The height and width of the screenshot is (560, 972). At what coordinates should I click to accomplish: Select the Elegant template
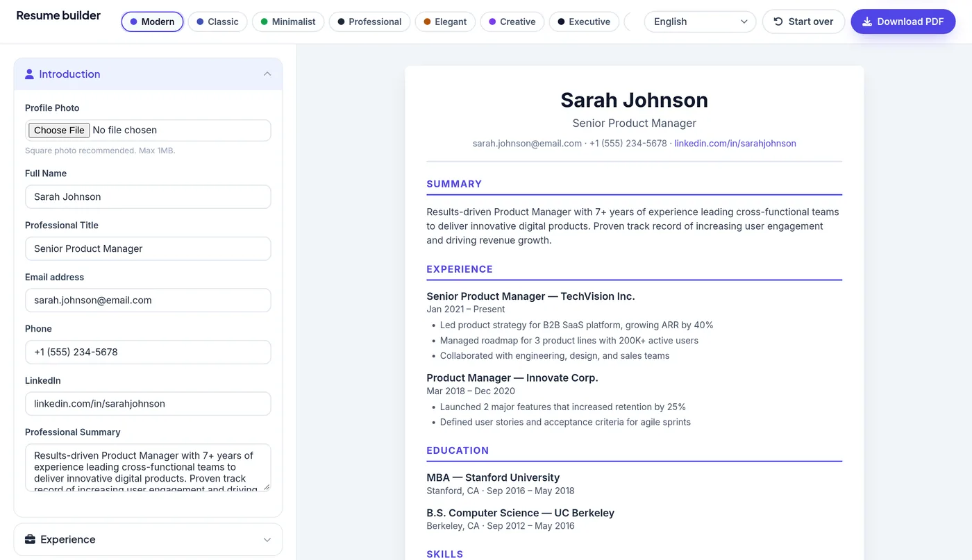(445, 22)
